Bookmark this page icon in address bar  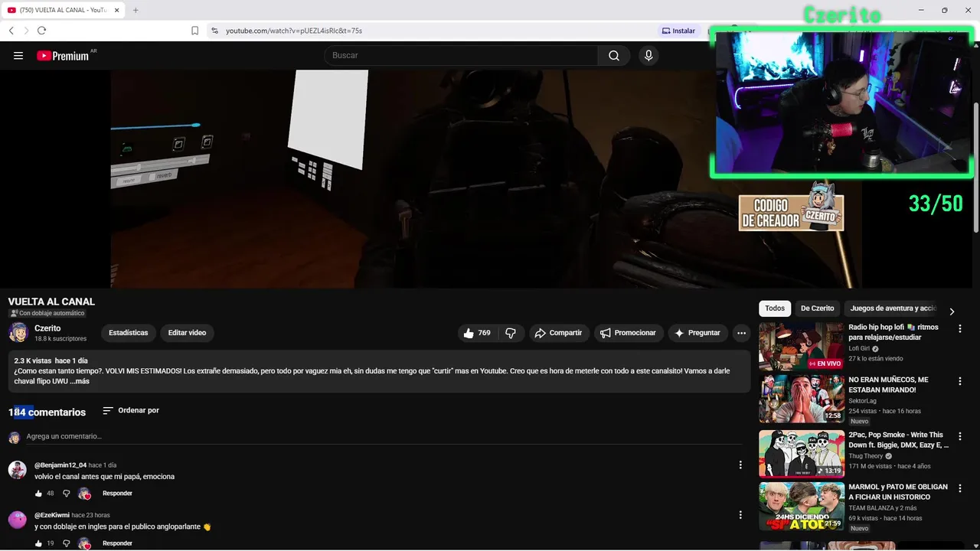[x=194, y=31]
